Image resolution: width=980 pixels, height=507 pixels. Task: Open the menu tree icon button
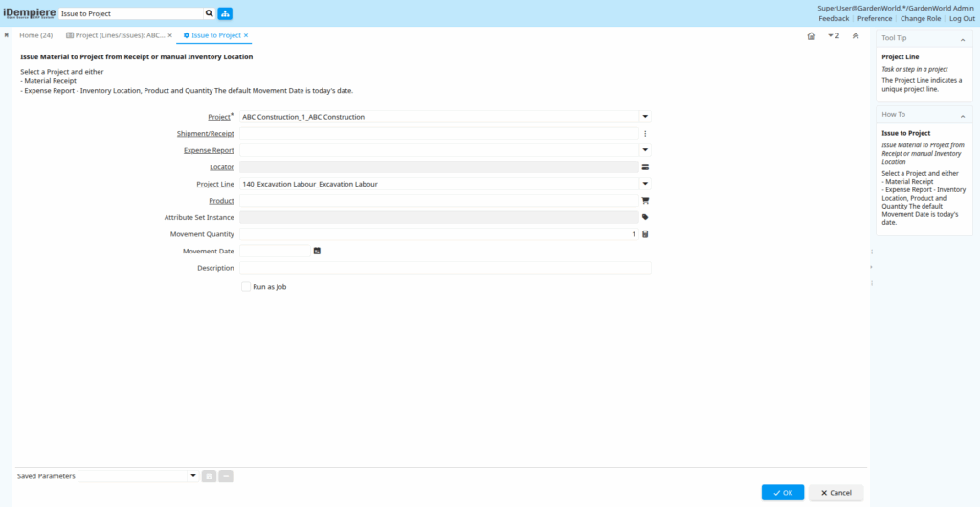(224, 13)
